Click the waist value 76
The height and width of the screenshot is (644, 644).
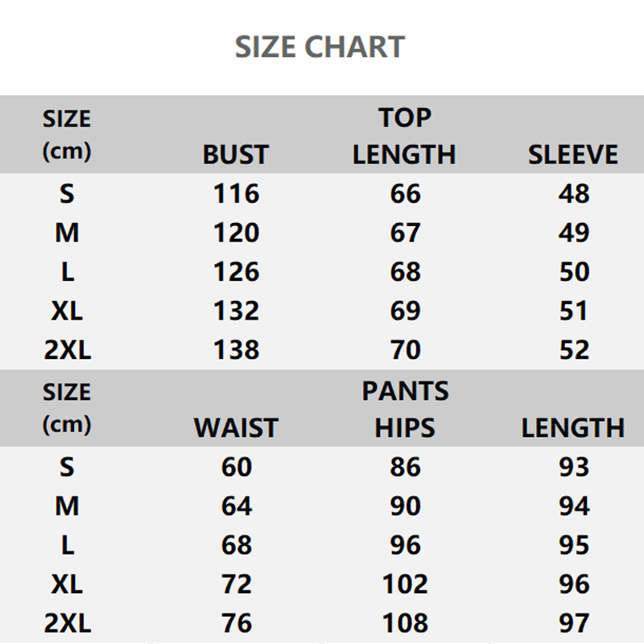point(236,624)
